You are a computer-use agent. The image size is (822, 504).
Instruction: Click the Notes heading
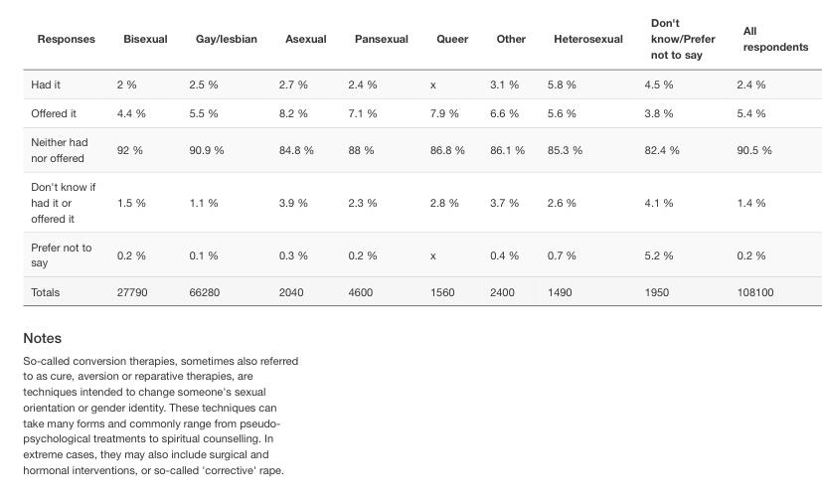43,338
